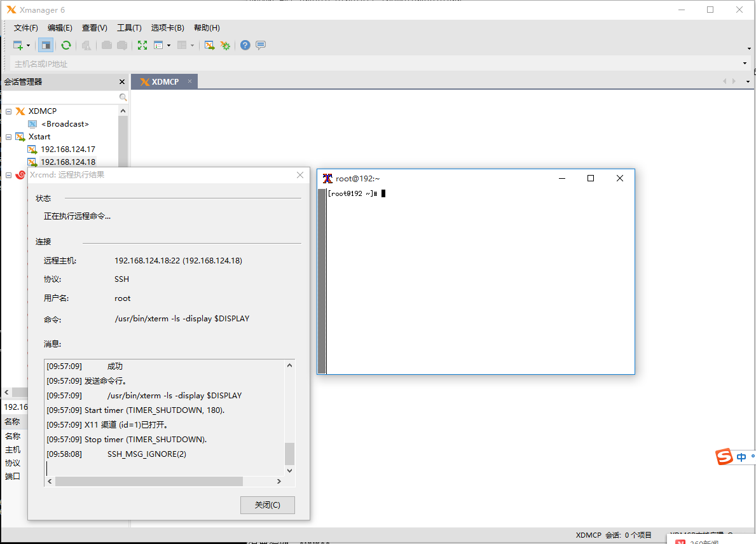Click the session manager search box
The image size is (756, 544).
click(60, 97)
